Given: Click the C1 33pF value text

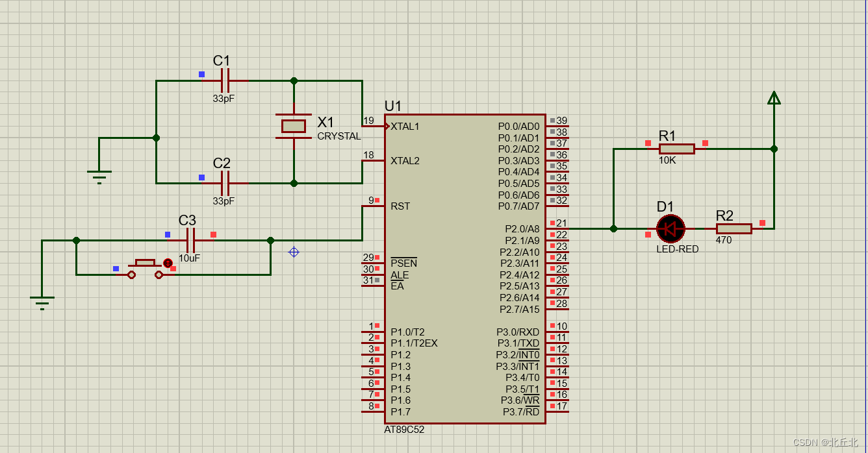Looking at the screenshot, I should 223,99.
